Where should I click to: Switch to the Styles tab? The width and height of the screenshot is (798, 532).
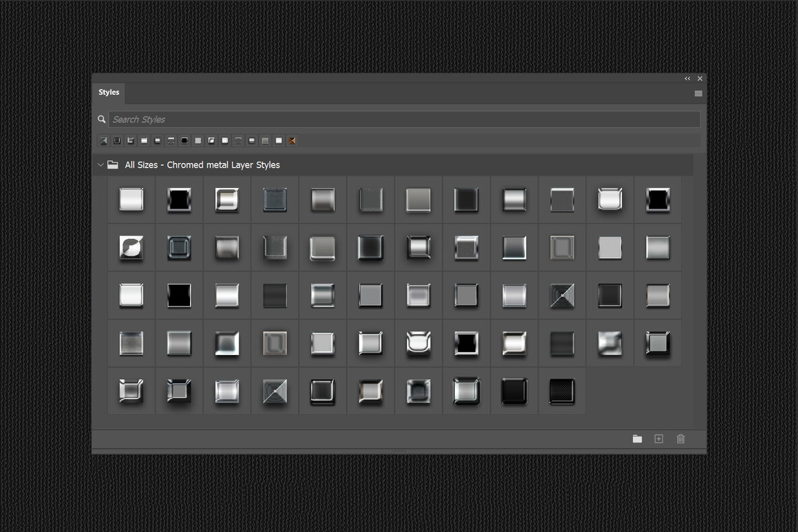point(109,93)
